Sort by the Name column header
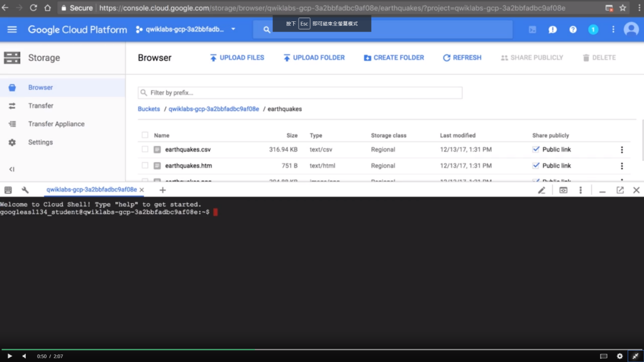The image size is (644, 362). coord(162,136)
